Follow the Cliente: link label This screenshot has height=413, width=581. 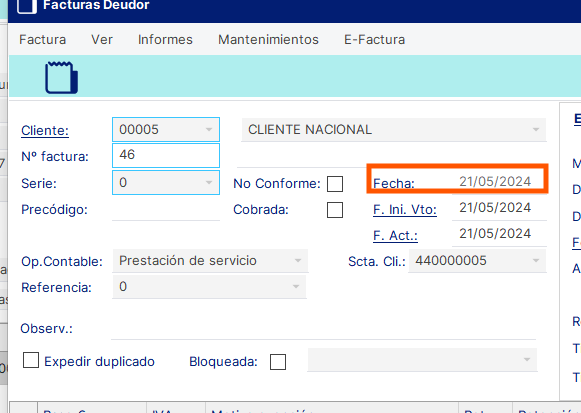[45, 131]
